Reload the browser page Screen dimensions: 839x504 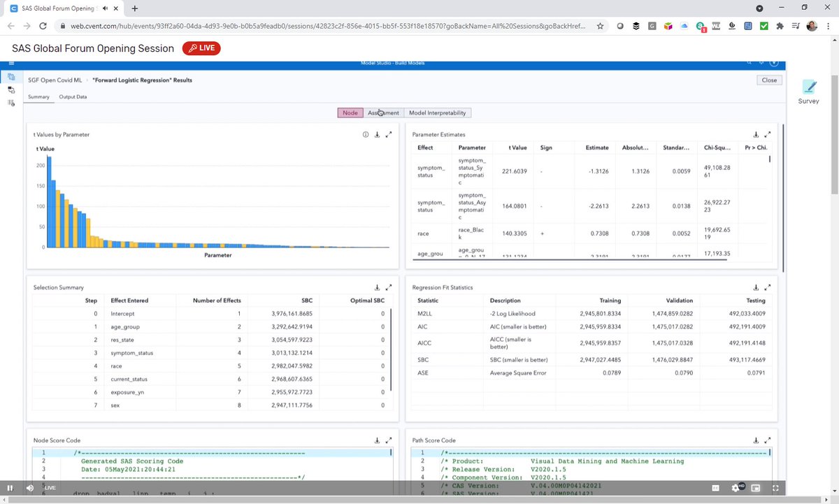(43, 26)
